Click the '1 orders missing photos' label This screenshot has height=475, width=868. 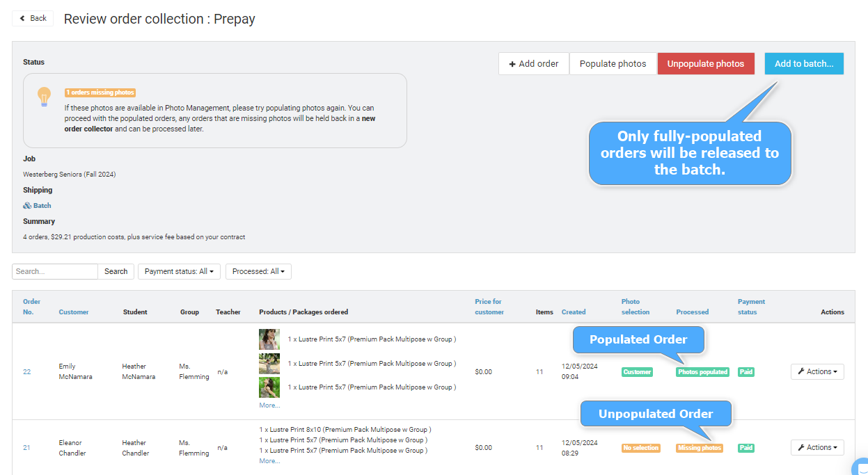pos(100,92)
